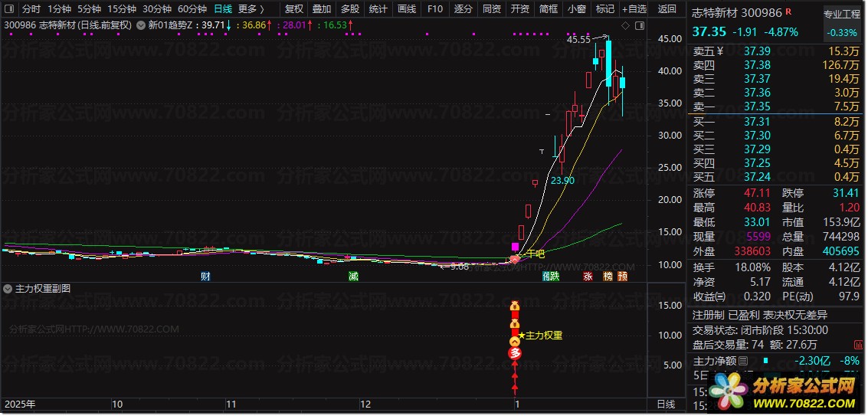
Task: Open the 小窗 mini window
Action: pos(576,9)
